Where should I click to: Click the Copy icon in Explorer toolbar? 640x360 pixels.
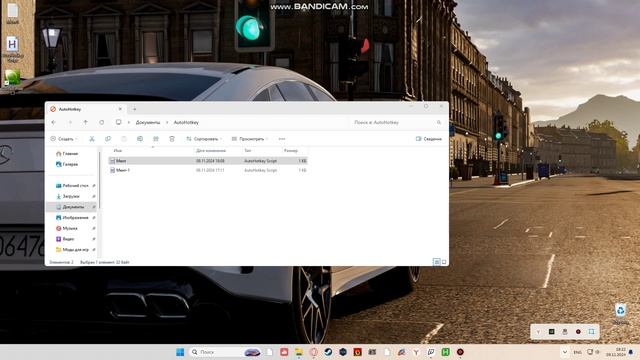pyautogui.click(x=108, y=139)
